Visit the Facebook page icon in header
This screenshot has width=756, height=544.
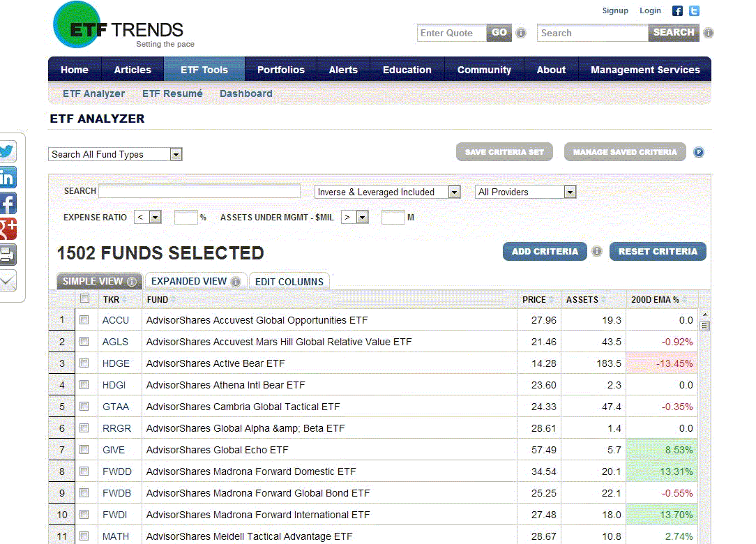point(677,10)
